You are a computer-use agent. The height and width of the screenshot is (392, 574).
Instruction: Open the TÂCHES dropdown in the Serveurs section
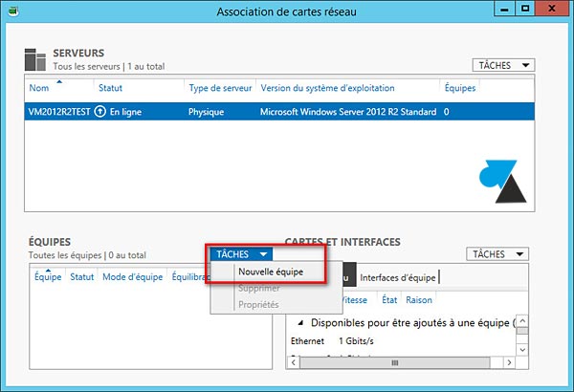(x=503, y=66)
